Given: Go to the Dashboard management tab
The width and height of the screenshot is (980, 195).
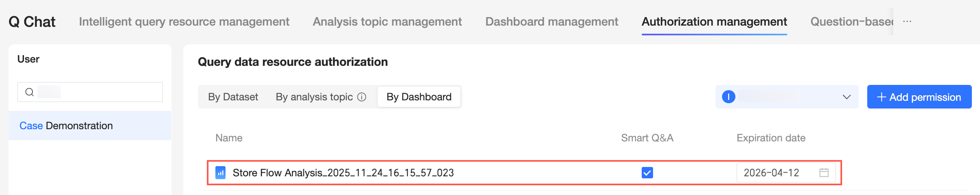Looking at the screenshot, I should click(x=552, y=22).
